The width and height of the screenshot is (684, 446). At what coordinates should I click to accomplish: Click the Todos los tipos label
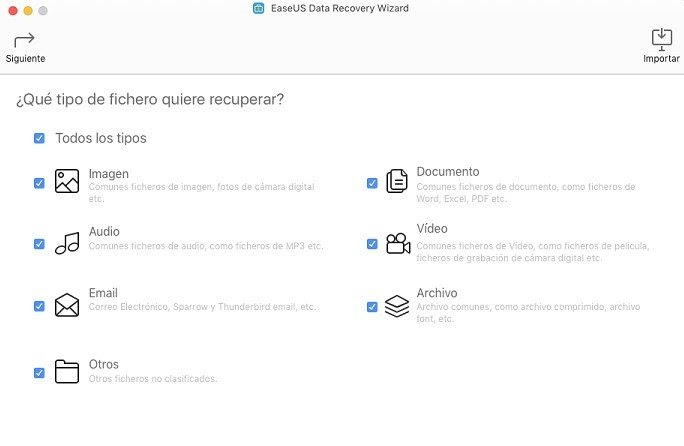click(101, 138)
